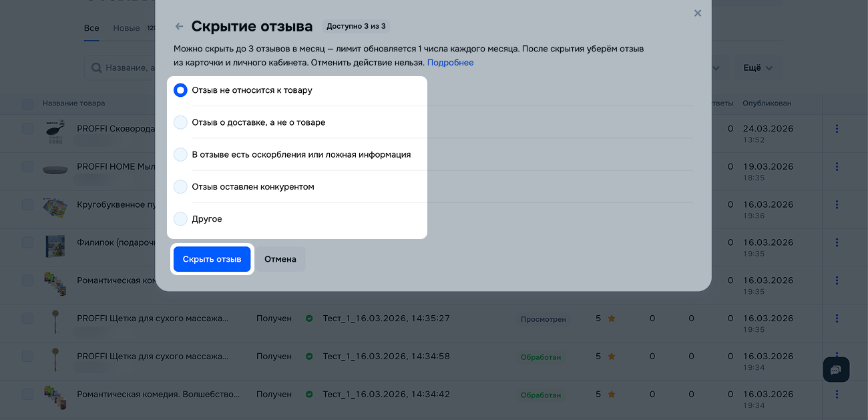Open three-dot menu for 16.03.2026 14:35:27 review
Screen dimensions: 868x420
coord(837,319)
